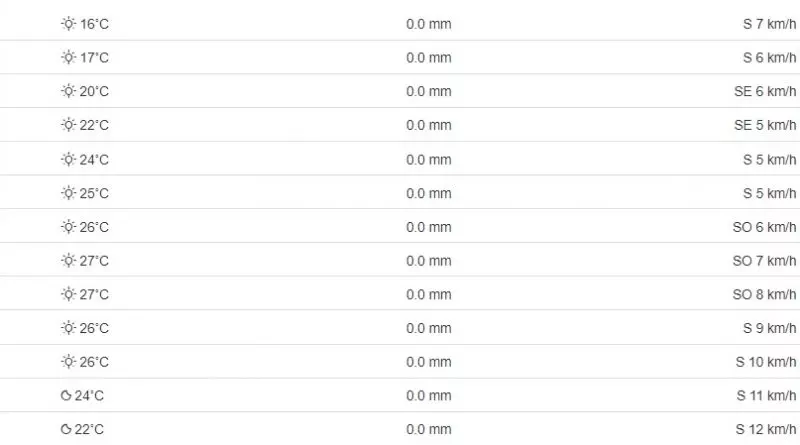This screenshot has width=800, height=445.
Task: Select the S 12 km/h wind reading
Action: (767, 430)
